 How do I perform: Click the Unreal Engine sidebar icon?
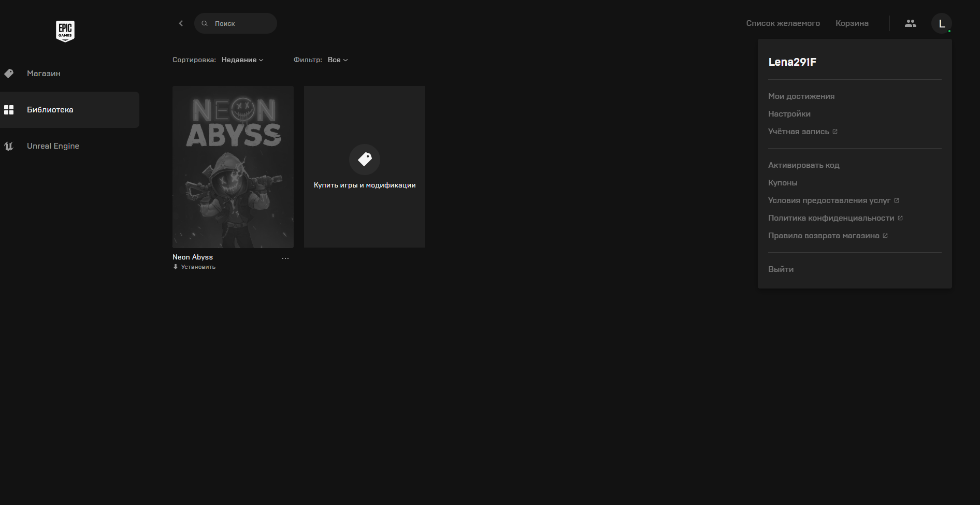point(9,146)
